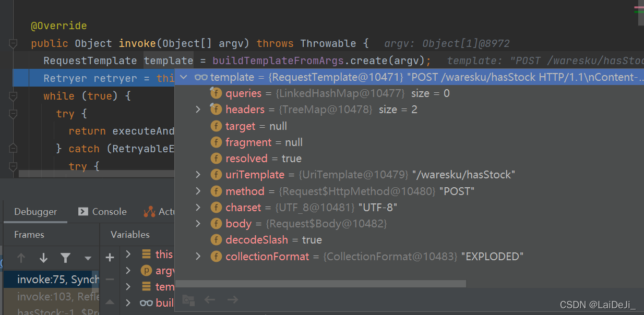Viewport: 644px width, 315px height.
Task: Click the template variable in code
Action: click(x=169, y=60)
